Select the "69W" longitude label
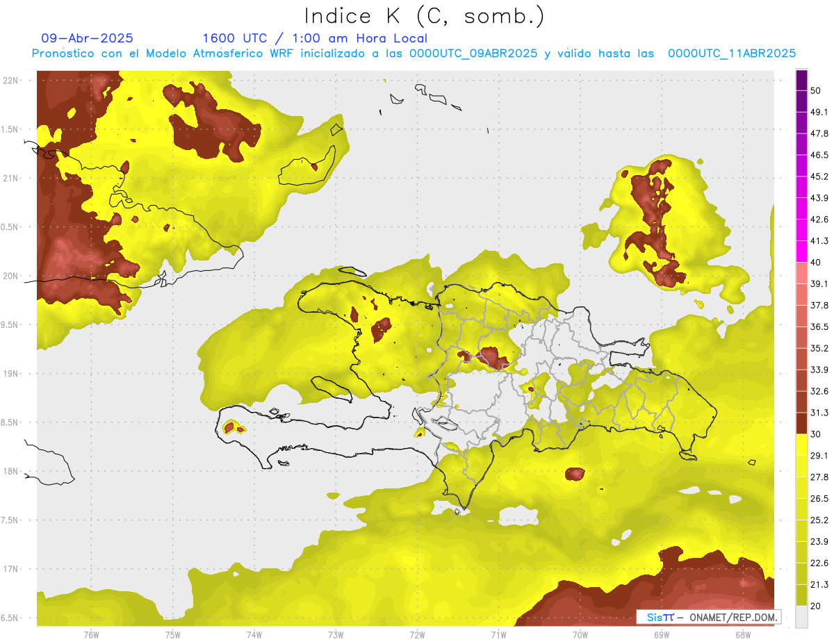834x644 pixels. click(x=661, y=634)
